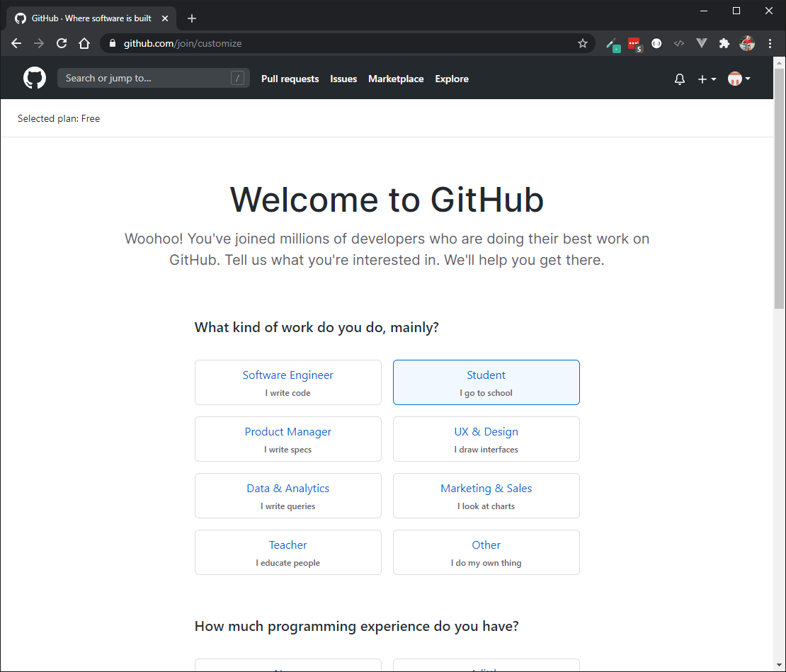The height and width of the screenshot is (672, 786).
Task: Open the Chrome three-dot menu
Action: tap(770, 44)
